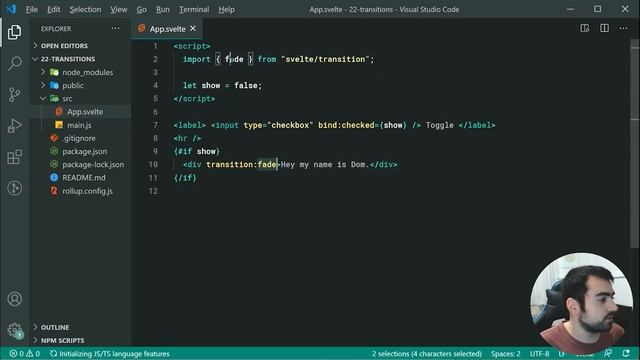The width and height of the screenshot is (640, 360).
Task: Click the editor vertical scrollbar
Action: pyautogui.click(x=634, y=143)
